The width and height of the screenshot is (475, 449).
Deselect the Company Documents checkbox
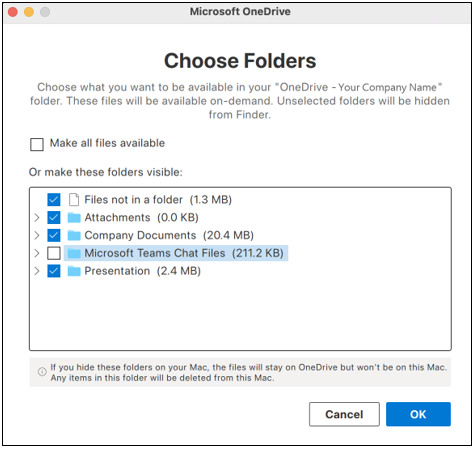point(54,235)
